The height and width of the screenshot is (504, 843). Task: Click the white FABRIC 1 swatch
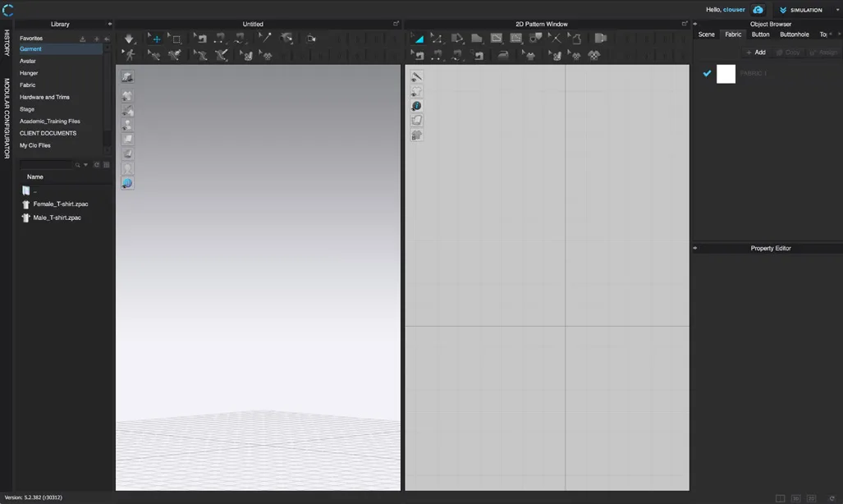[x=726, y=74]
